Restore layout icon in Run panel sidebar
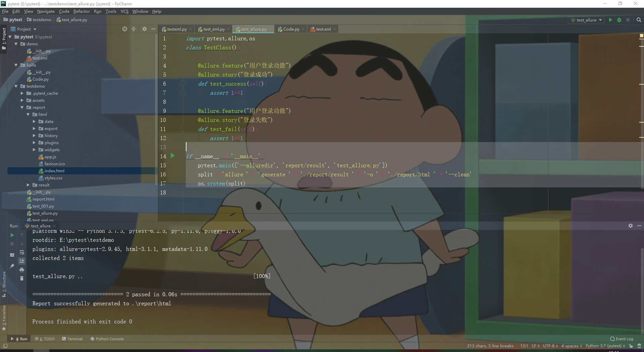 tap(12, 255)
